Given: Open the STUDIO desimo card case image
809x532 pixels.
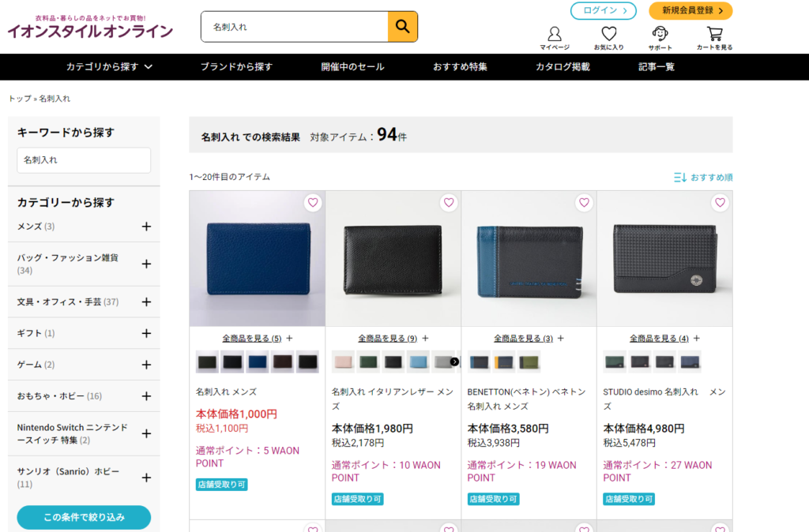Looking at the screenshot, I should pos(664,259).
